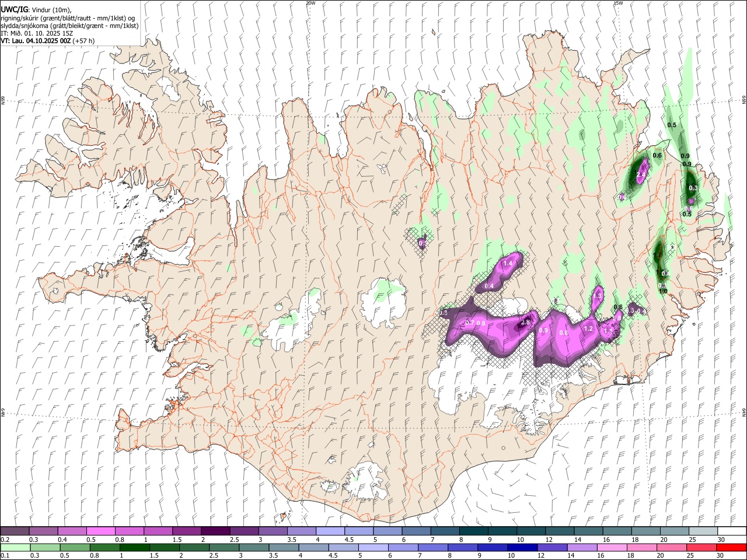The width and height of the screenshot is (747, 560).
Task: Click the VT valid time 'Lau. 04.10.2025 00Z'
Action: click(41, 41)
